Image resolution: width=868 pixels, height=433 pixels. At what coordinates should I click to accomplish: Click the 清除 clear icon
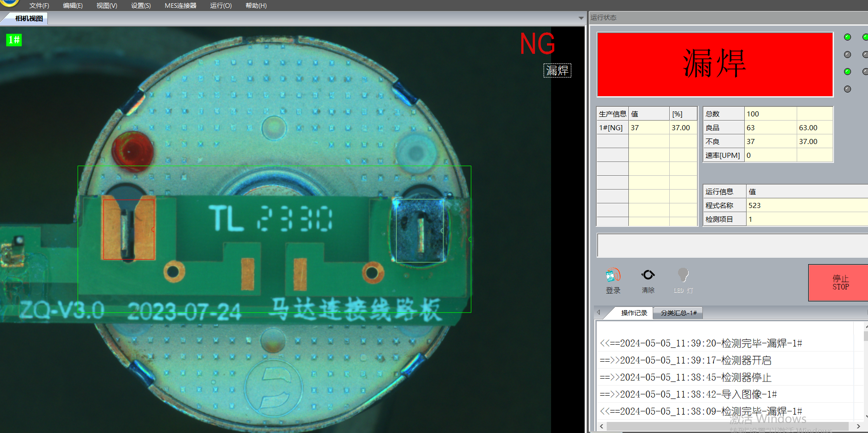coord(648,275)
